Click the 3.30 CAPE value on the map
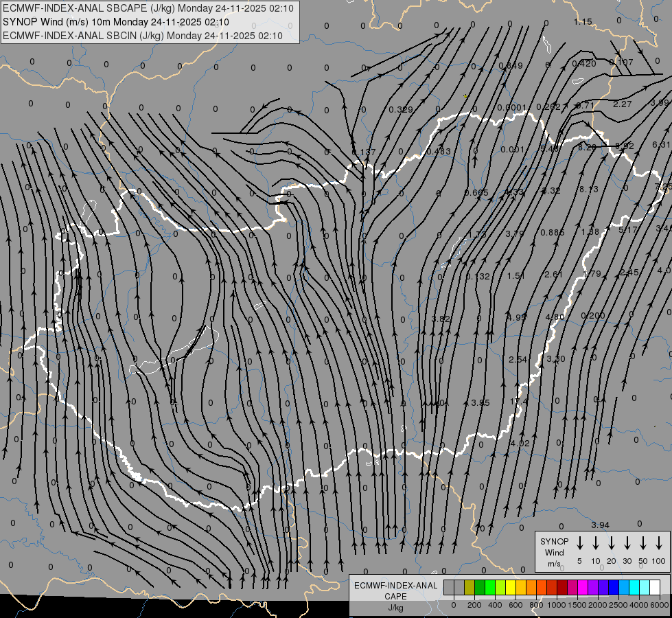The image size is (672, 618). pos(556,358)
